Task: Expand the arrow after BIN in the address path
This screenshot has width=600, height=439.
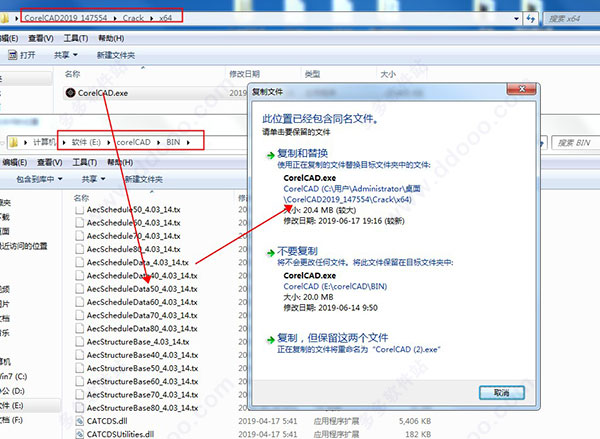Action: click(x=188, y=142)
